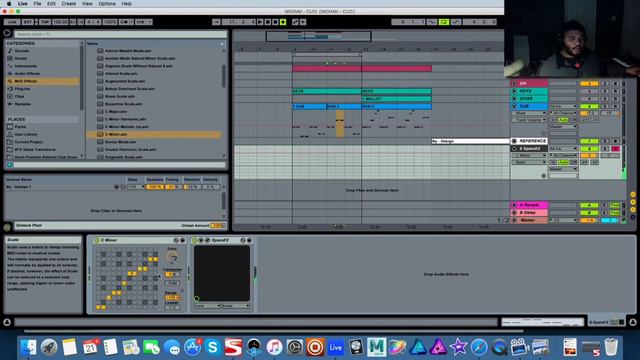Unfold the OH track
The width and height of the screenshot is (640, 360).
[x=514, y=84]
